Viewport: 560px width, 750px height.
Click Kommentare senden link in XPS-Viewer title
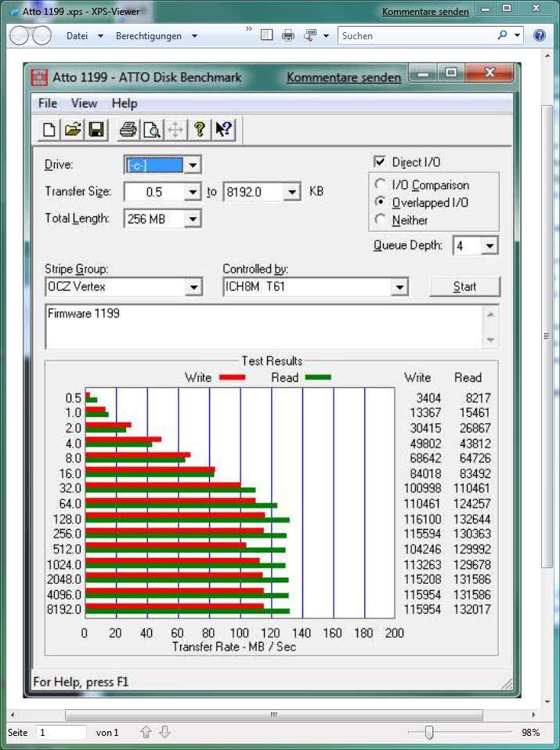tap(425, 12)
